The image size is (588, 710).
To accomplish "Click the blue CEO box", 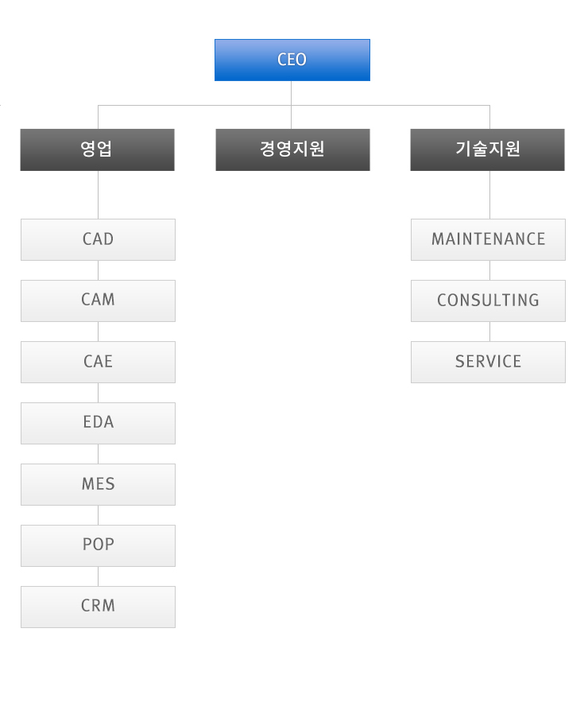I will (x=292, y=60).
